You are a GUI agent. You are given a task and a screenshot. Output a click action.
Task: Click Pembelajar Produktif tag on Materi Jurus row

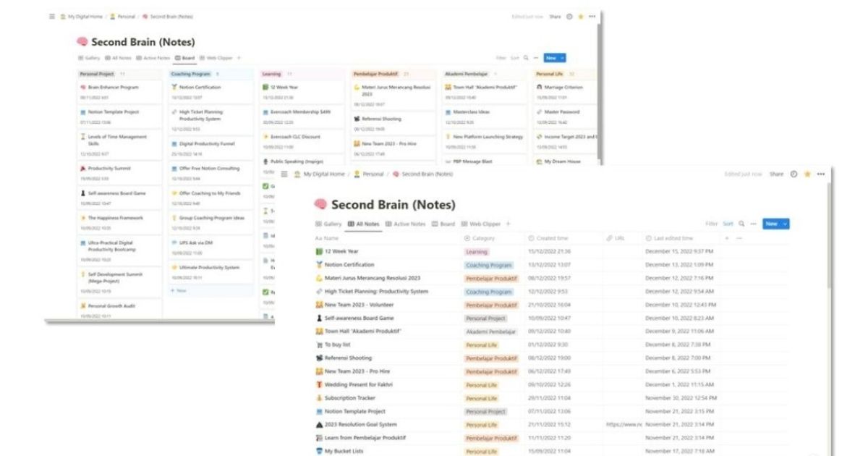coord(492,278)
